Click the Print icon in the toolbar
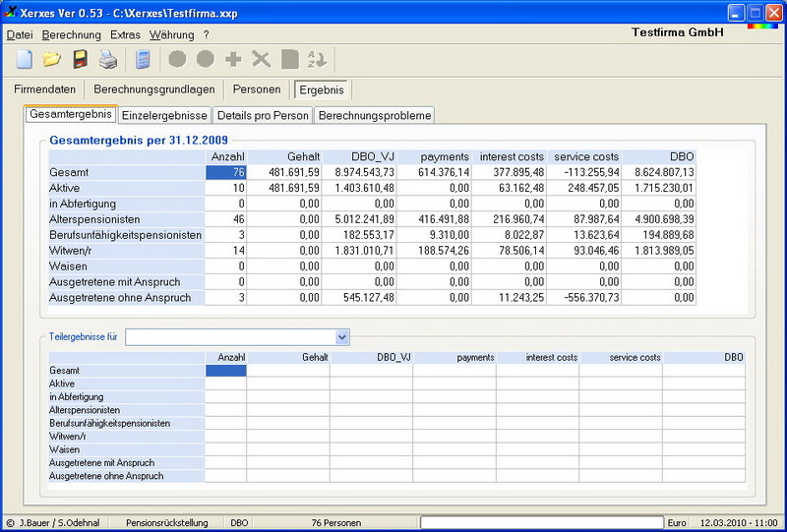This screenshot has width=787, height=532. coord(108,60)
